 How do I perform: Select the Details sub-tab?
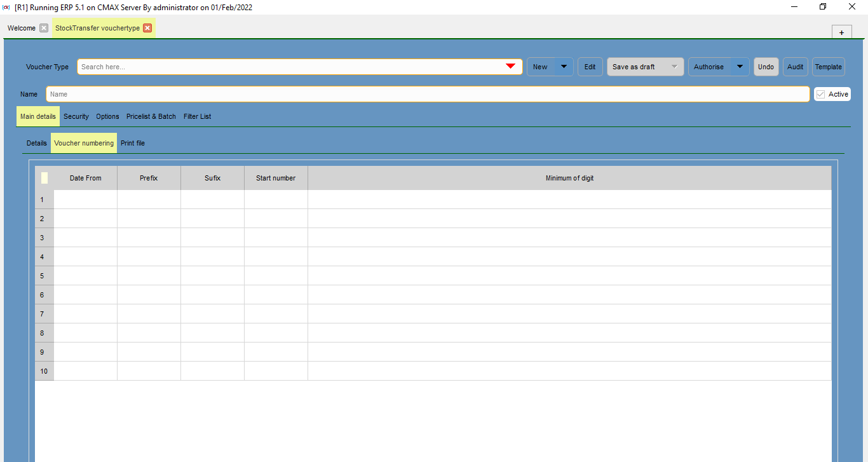[x=36, y=142]
